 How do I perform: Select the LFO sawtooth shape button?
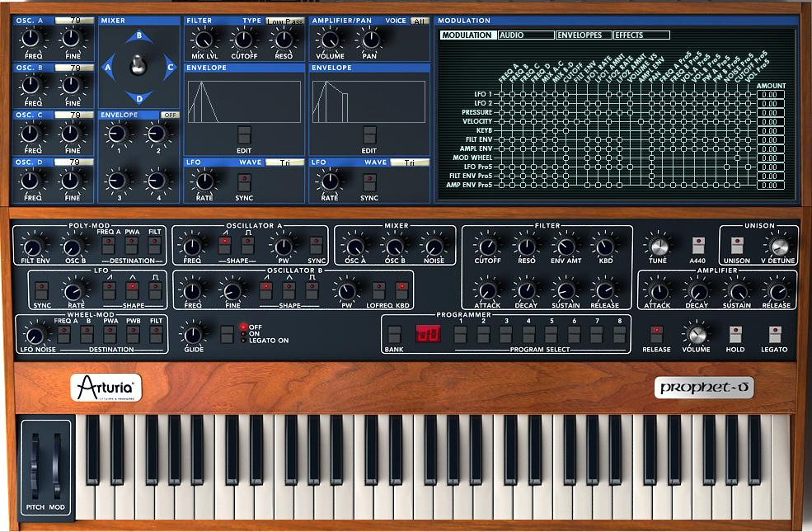[x=110, y=290]
